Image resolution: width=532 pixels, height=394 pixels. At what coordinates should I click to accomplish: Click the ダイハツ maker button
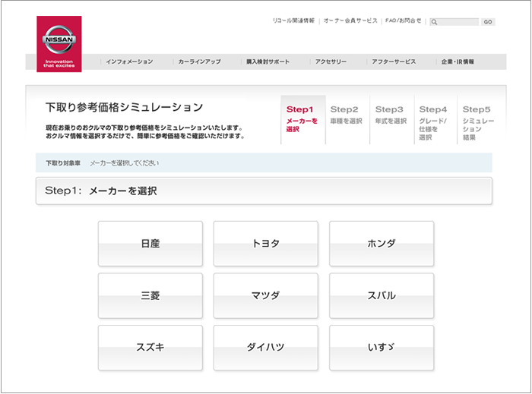click(x=265, y=347)
